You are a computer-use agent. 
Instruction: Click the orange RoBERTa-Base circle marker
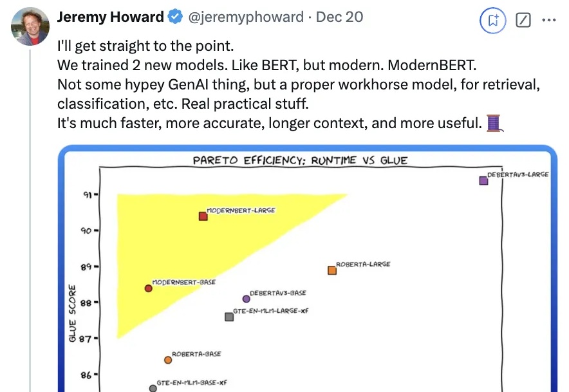point(167,360)
